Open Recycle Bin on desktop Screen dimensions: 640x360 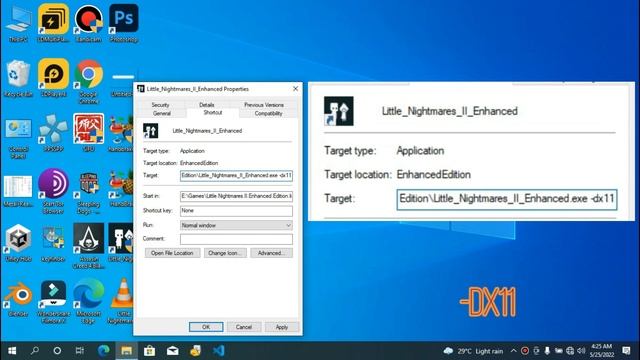point(18,78)
